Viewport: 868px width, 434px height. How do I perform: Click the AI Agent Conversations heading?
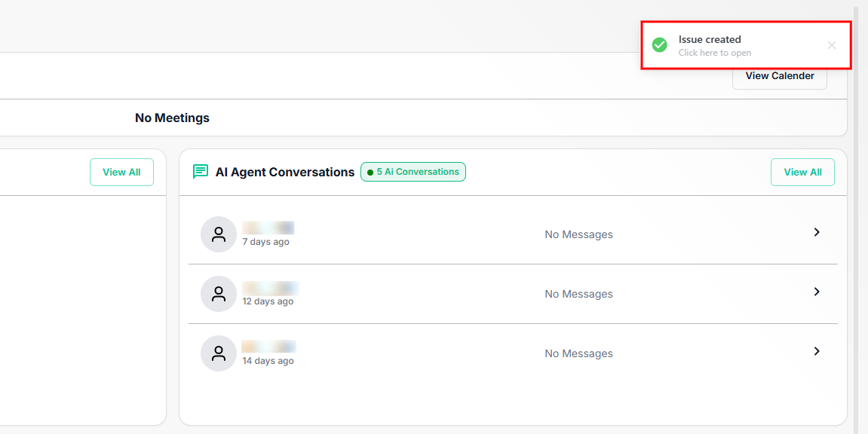tap(285, 173)
